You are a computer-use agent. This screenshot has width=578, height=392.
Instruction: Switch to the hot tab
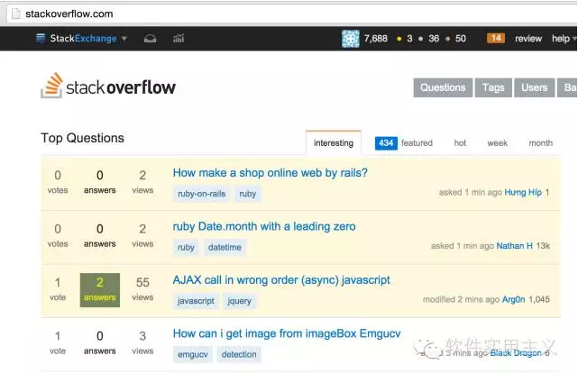click(460, 143)
